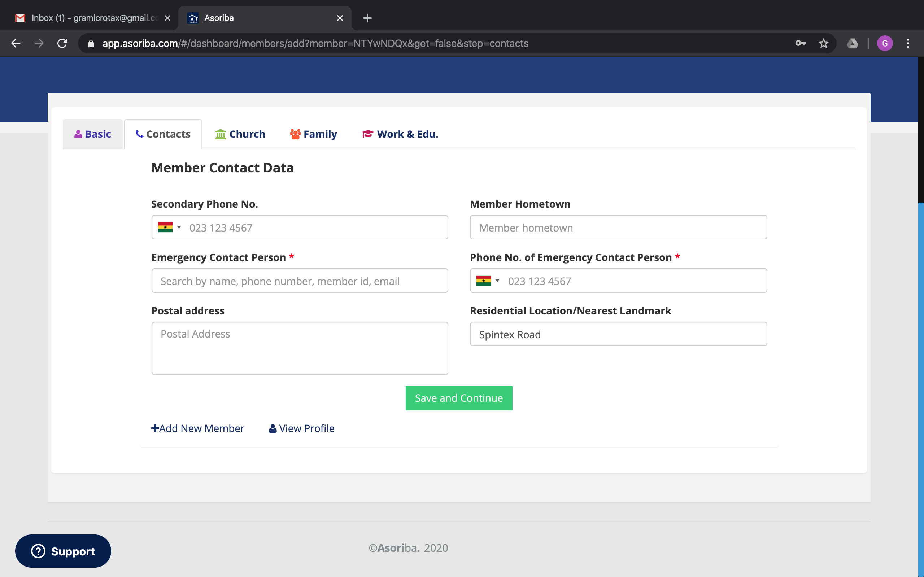Click the Member Hometown input field
The width and height of the screenshot is (924, 577).
618,227
